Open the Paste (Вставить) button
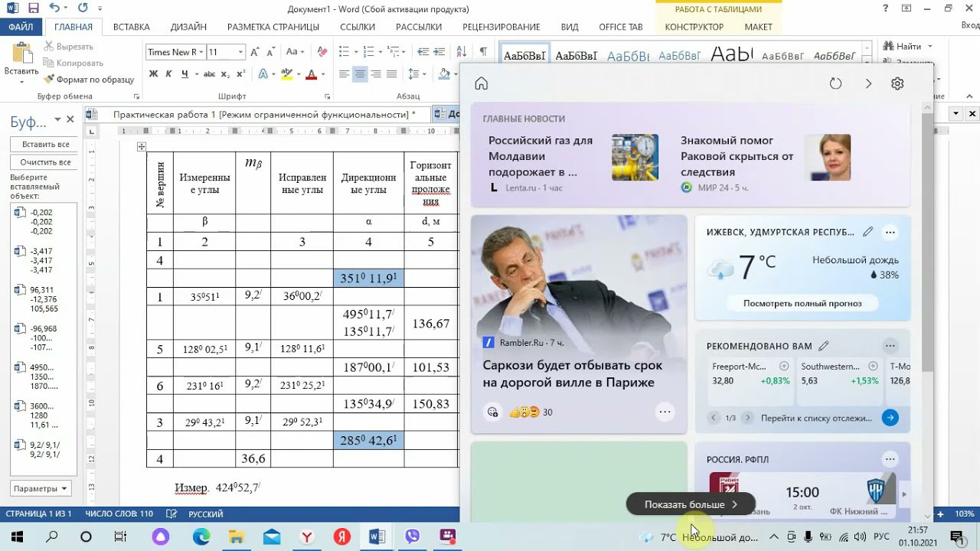 21,64
